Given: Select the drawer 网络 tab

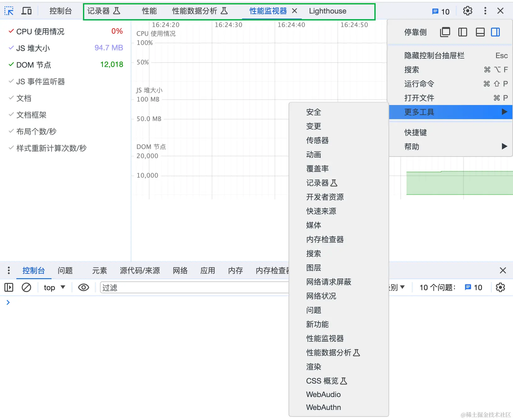Looking at the screenshot, I should (x=180, y=270).
